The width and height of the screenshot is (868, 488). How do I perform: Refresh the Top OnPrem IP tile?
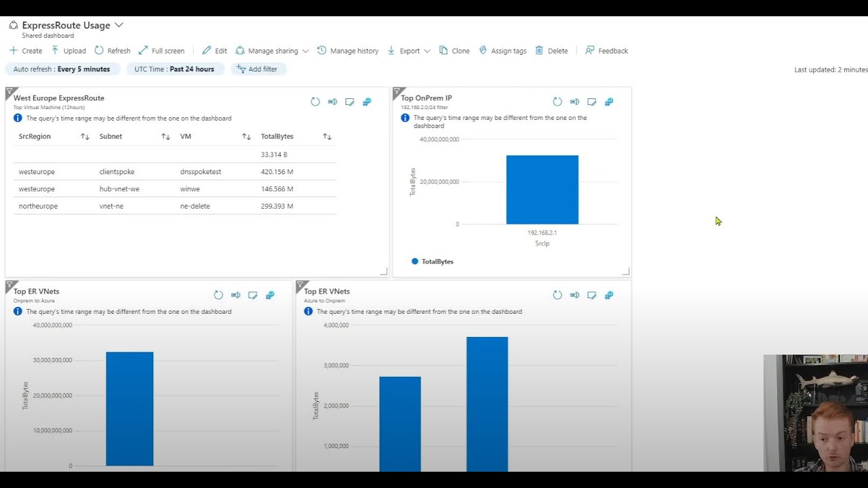point(557,102)
